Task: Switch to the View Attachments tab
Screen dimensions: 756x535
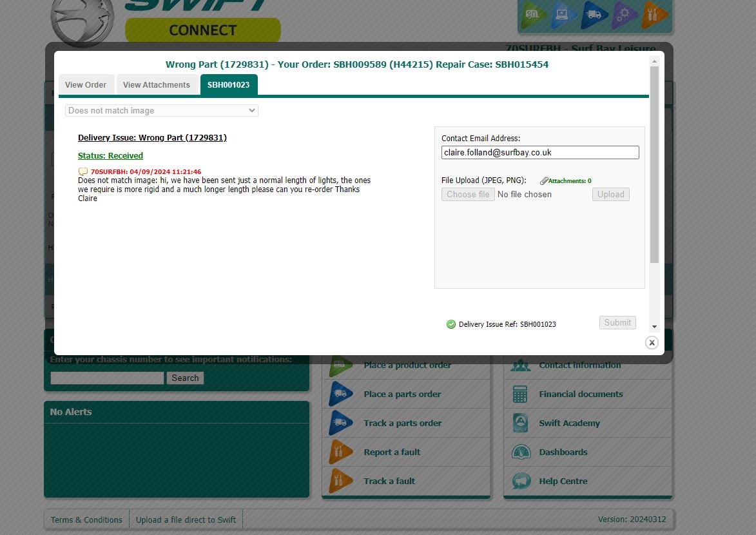Action: [157, 85]
